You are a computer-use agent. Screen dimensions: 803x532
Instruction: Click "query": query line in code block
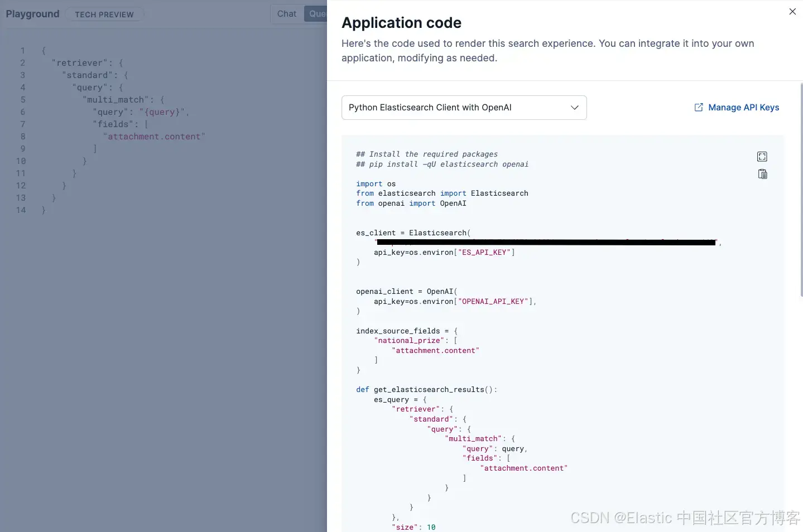point(494,449)
